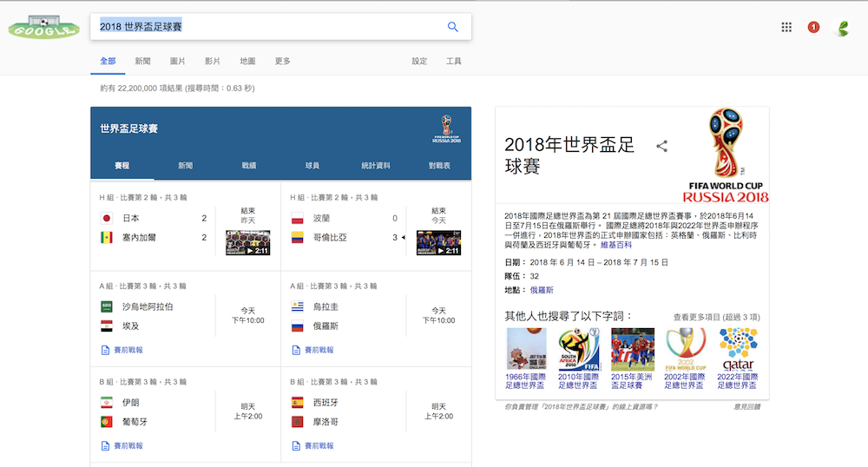The image size is (868, 467).
Task: Select 戰績 tab in World Cup card
Action: (249, 166)
